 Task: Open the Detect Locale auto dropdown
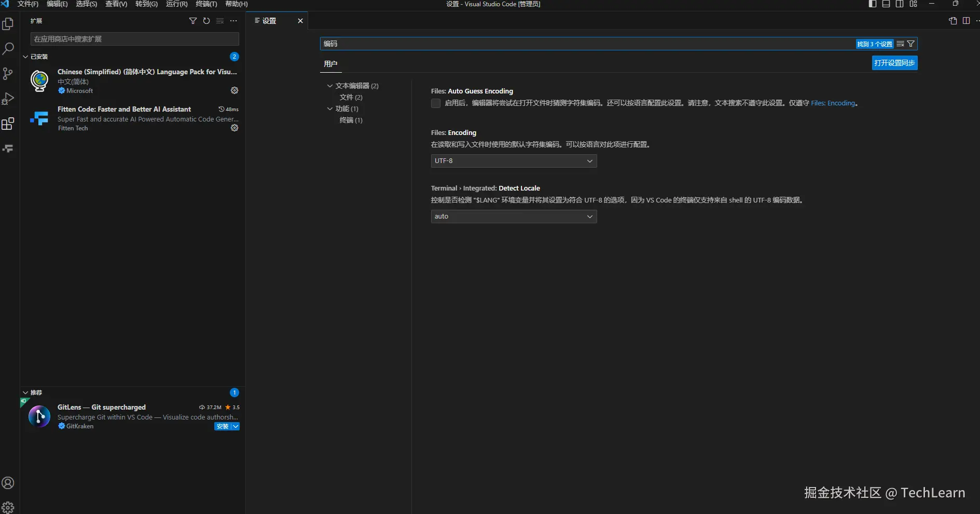pos(514,217)
